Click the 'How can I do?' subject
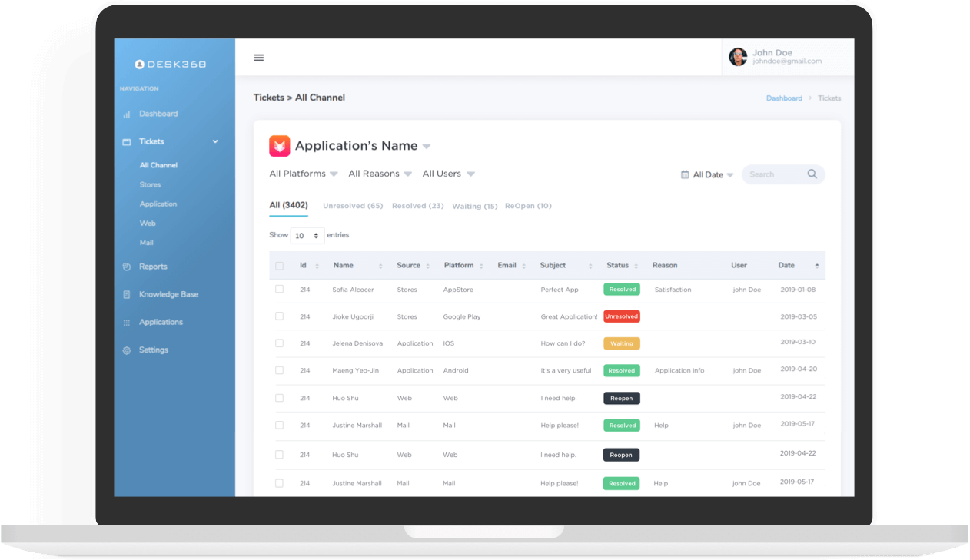Viewport: 970px width, 560px height. point(563,343)
